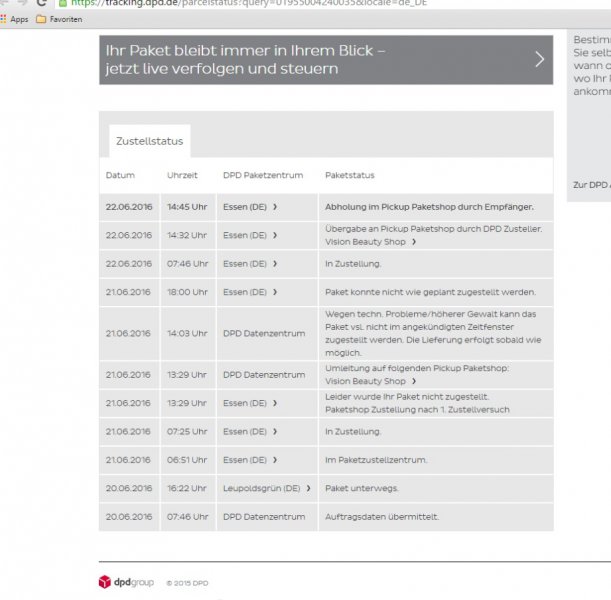Click the green padlock in address bar
Image resolution: width=611 pixels, height=600 pixels.
[x=62, y=3]
